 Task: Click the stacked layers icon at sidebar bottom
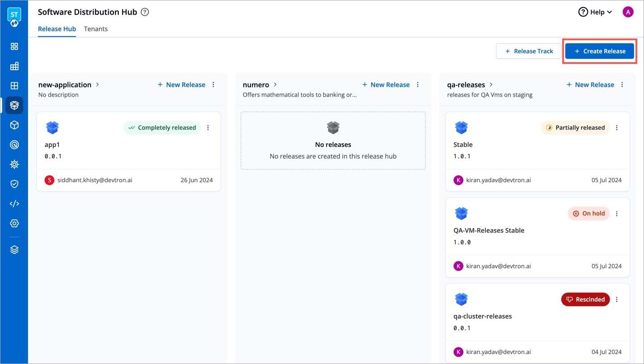pos(14,250)
